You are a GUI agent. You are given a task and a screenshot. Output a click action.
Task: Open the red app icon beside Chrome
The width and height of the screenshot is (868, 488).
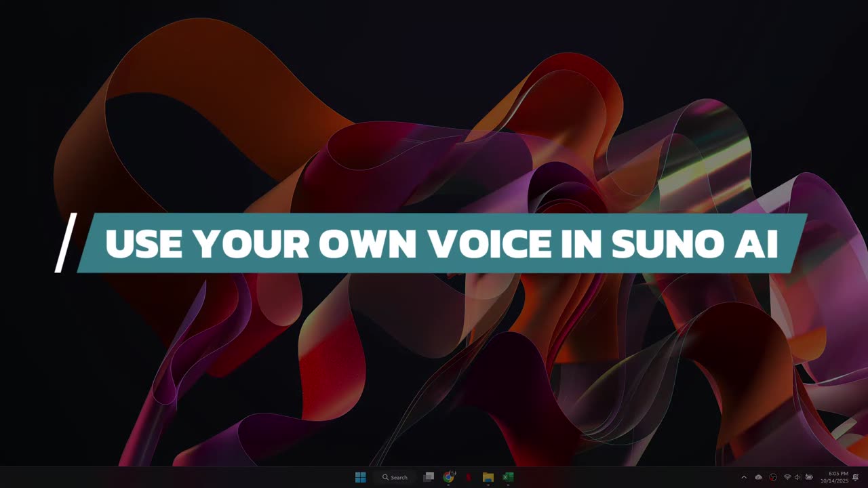pyautogui.click(x=468, y=477)
